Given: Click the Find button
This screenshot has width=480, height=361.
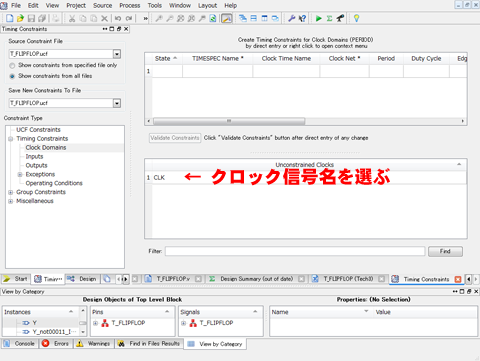Looking at the screenshot, I should click(x=445, y=251).
